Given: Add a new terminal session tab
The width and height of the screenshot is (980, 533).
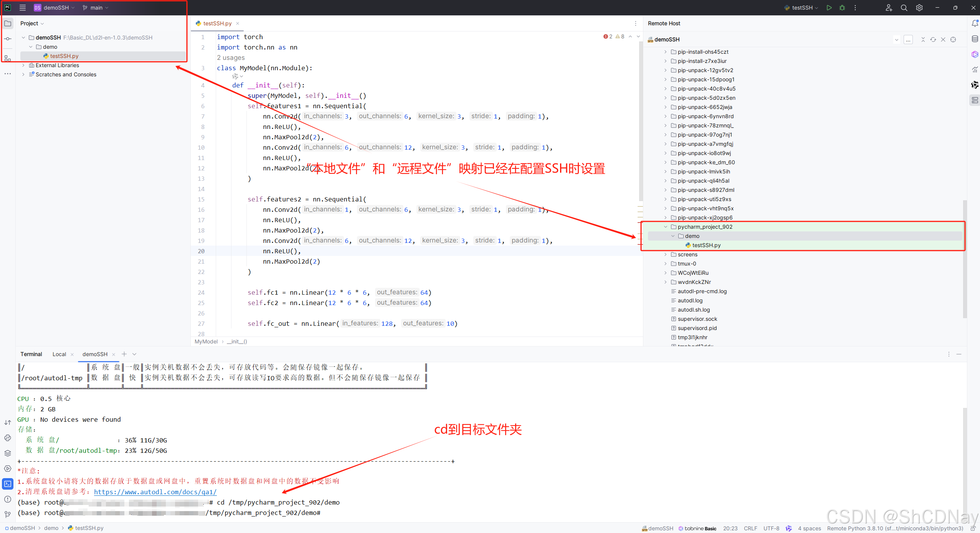Looking at the screenshot, I should [124, 354].
